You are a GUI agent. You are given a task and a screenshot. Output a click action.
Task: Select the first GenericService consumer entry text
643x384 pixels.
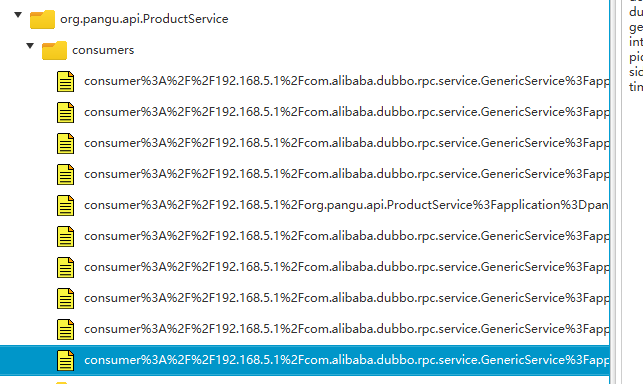click(x=347, y=81)
